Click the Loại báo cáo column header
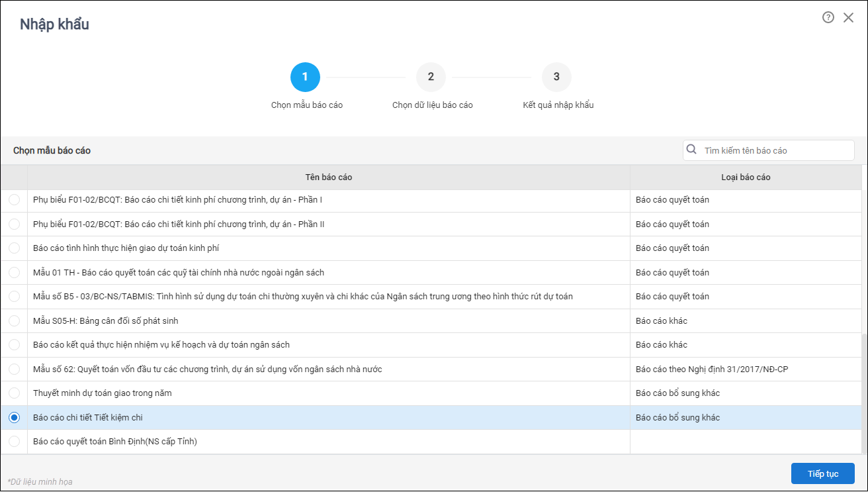This screenshot has width=868, height=492. pyautogui.click(x=746, y=177)
